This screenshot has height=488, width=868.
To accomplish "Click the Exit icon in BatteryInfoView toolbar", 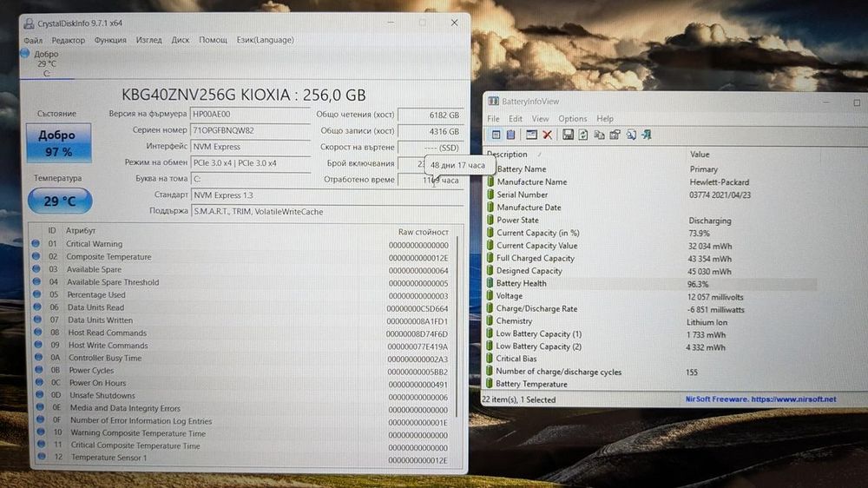I will [647, 135].
